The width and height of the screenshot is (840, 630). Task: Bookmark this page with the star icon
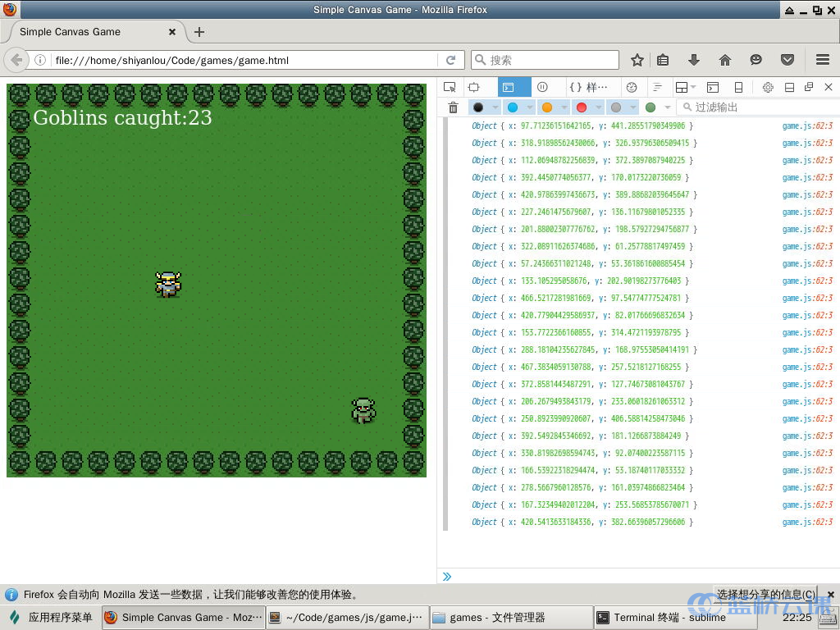pyautogui.click(x=637, y=59)
